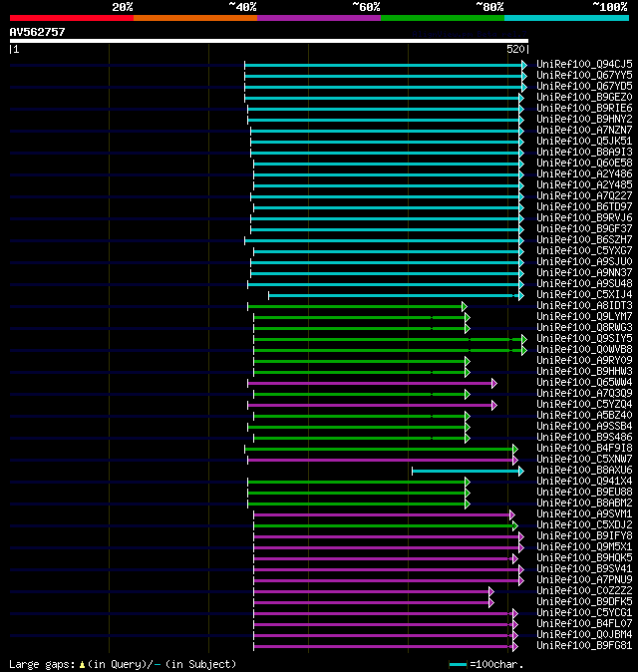
Task: Click the UniRef100_Q0JBM4 label
Action: pos(584,635)
